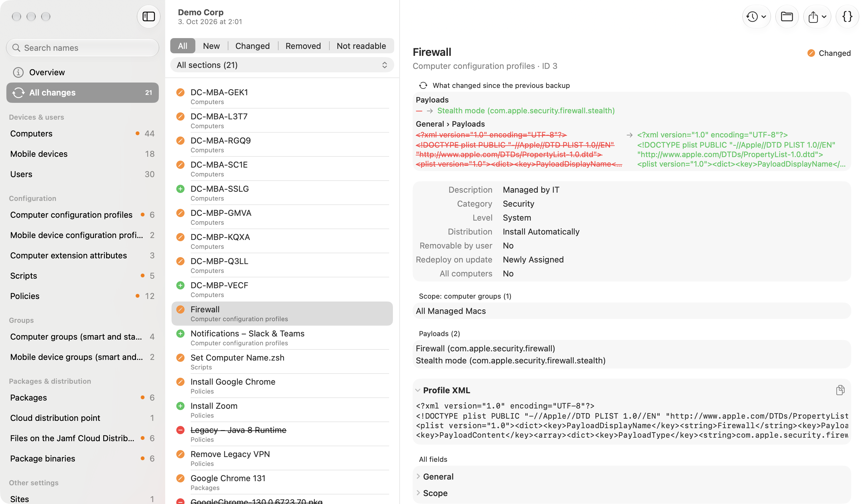Switch to the Changed filter tab
The image size is (864, 504).
coord(252,46)
